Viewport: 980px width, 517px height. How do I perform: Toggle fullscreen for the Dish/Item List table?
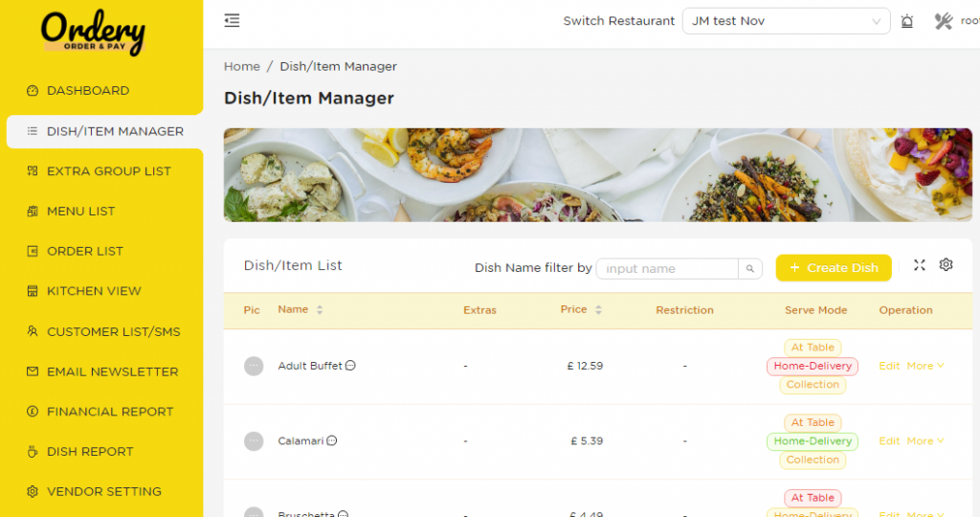tap(920, 265)
